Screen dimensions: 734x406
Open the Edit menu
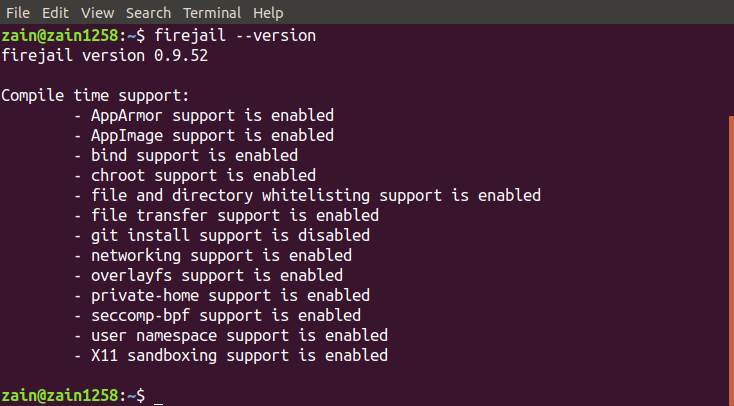pyautogui.click(x=56, y=13)
